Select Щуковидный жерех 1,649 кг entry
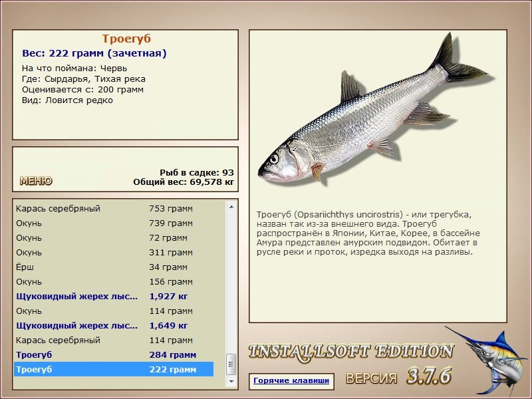Screen dimensions: 532x399 click(x=114, y=325)
